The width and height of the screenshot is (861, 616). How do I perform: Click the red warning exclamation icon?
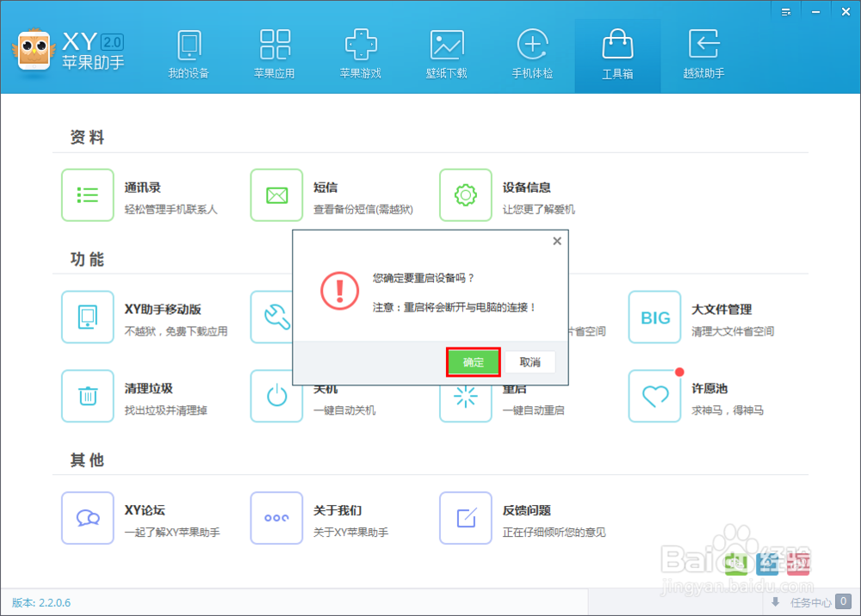pos(339,291)
